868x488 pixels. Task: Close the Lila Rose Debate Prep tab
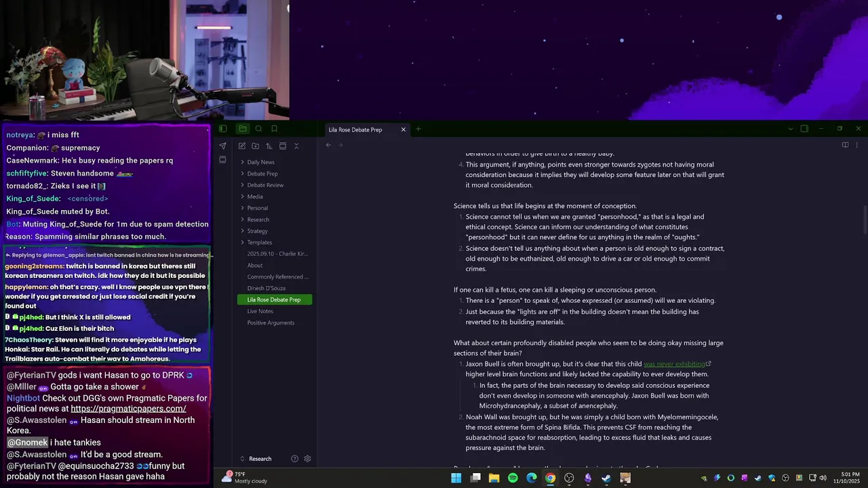pyautogui.click(x=403, y=129)
